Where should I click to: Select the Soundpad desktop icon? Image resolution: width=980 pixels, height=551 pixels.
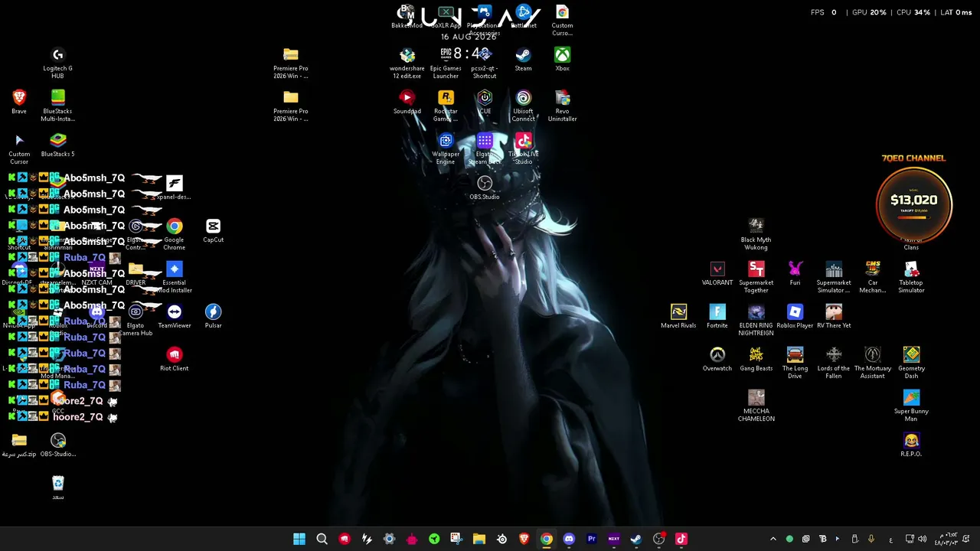click(407, 102)
